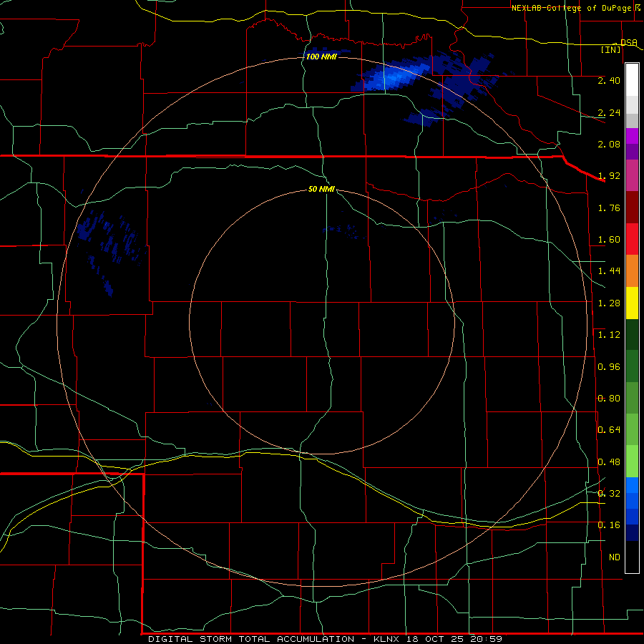Viewport: 644px width, 644px height.
Task: Click the 2.24 legend value
Action: [x=609, y=112]
